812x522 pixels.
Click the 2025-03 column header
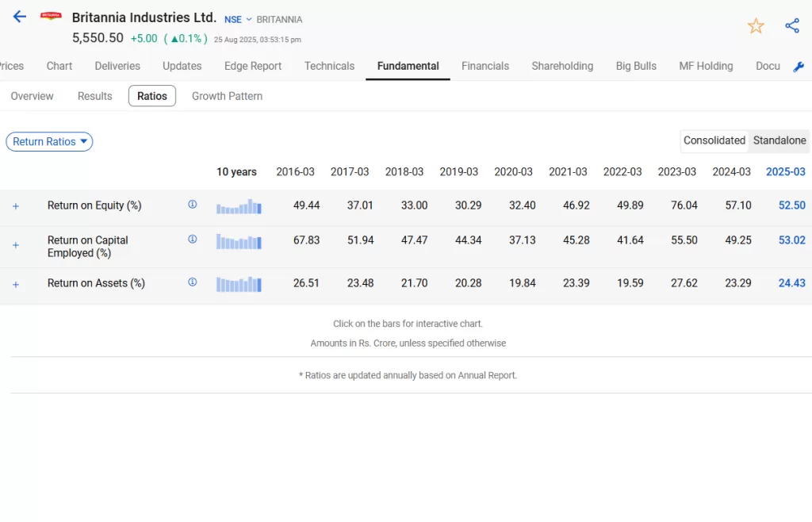(786, 172)
